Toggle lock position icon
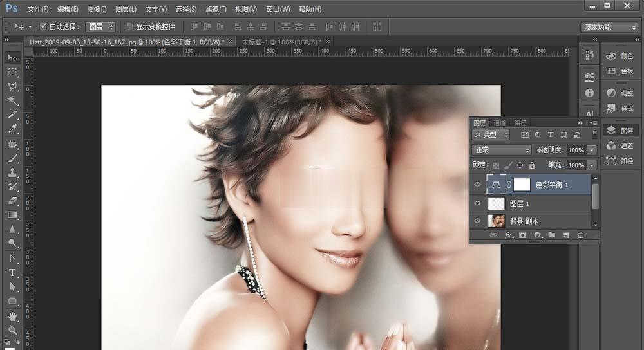The image size is (644, 350). point(520,165)
